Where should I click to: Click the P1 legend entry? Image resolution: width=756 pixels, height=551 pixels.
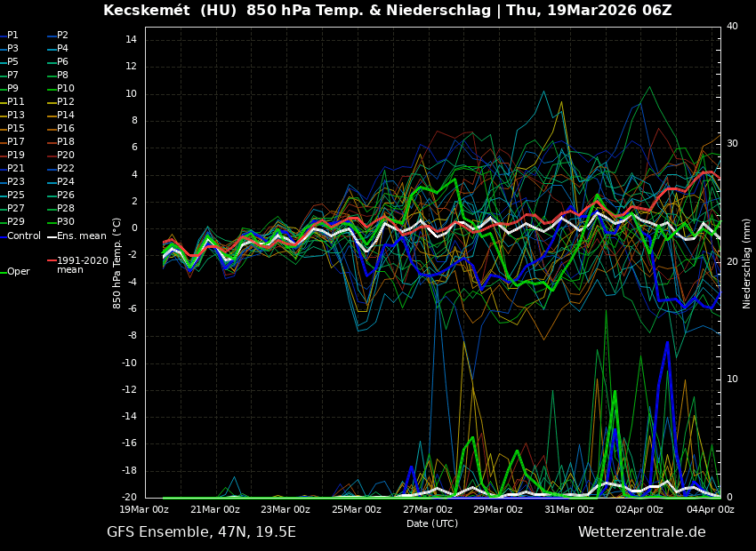(12, 36)
